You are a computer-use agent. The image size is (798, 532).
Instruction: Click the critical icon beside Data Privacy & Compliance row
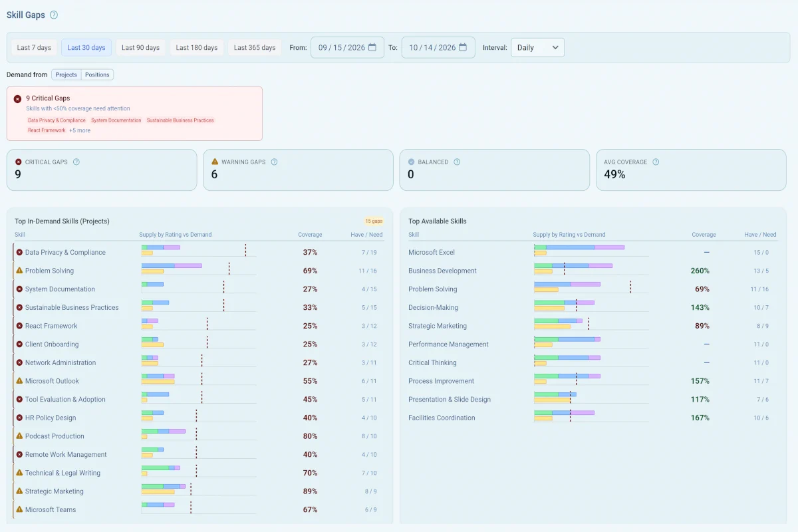[x=19, y=253]
